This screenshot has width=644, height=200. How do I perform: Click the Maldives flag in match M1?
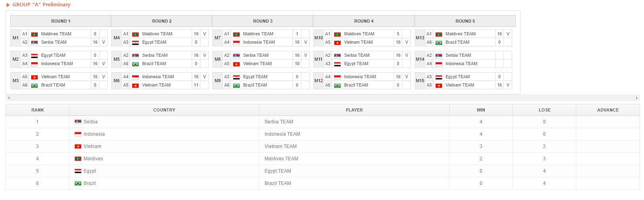(34, 34)
